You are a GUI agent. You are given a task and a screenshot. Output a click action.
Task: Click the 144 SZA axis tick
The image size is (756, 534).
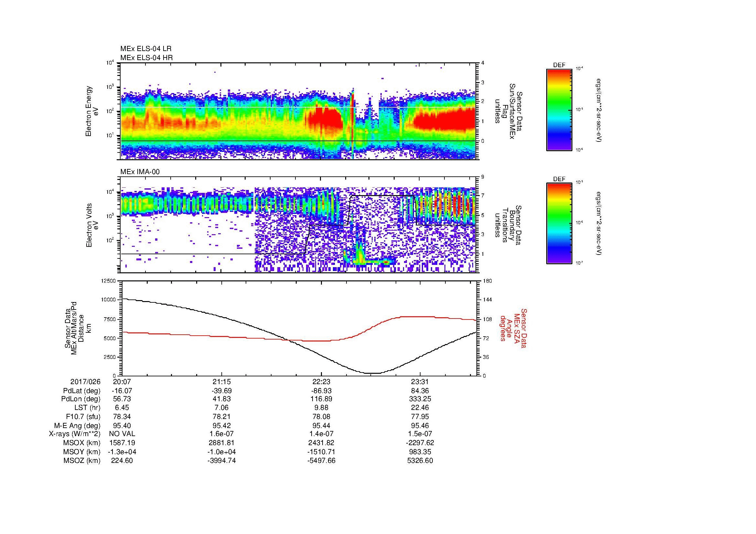(488, 300)
